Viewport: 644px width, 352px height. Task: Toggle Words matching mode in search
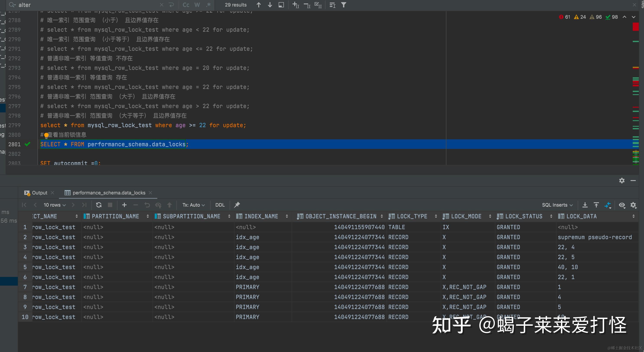(197, 5)
